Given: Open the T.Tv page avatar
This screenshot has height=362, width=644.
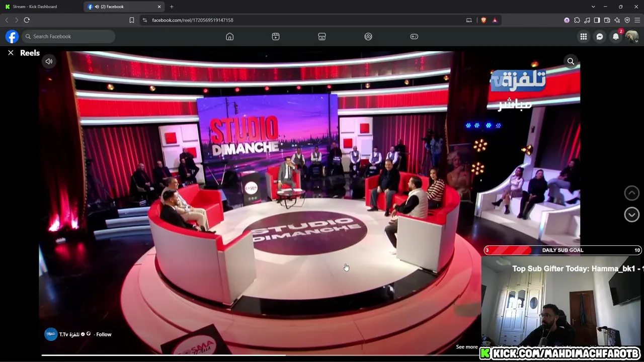Looking at the screenshot, I should coord(51,334).
